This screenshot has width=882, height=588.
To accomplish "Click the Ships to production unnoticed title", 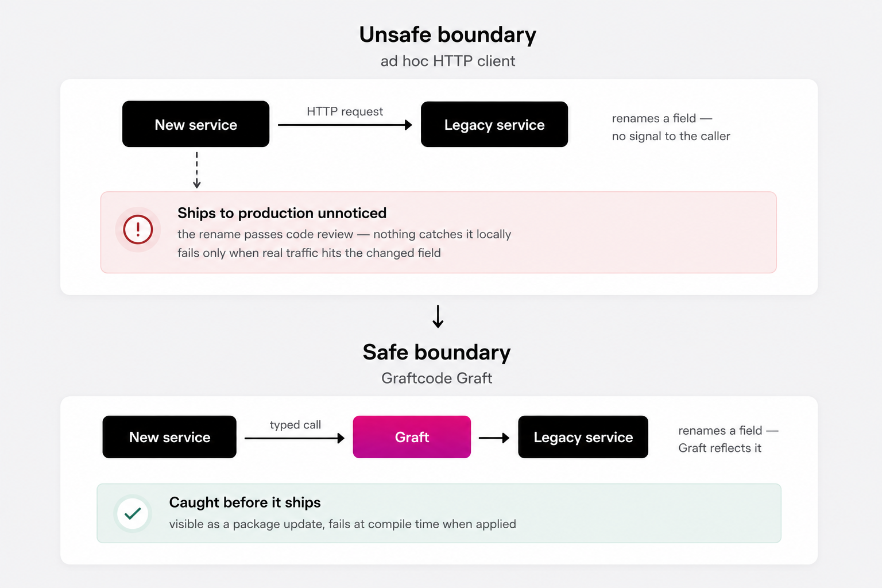I will [x=282, y=213].
